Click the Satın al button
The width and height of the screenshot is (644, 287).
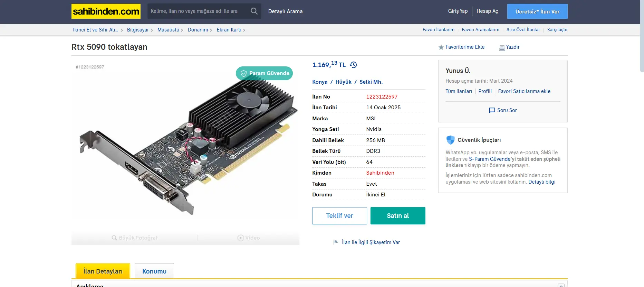pos(398,216)
